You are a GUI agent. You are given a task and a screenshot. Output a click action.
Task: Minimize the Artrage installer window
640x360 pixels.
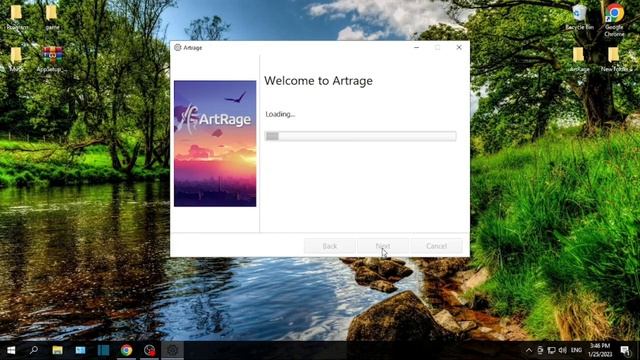416,47
